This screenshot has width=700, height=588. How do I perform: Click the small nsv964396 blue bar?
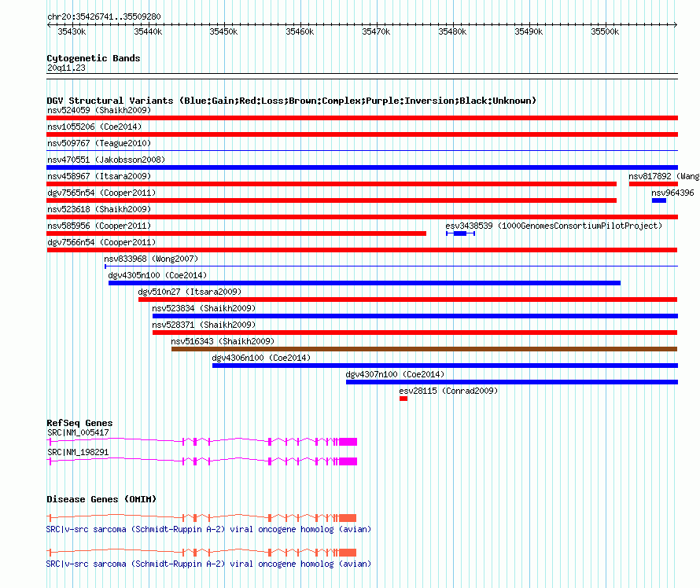point(659,200)
